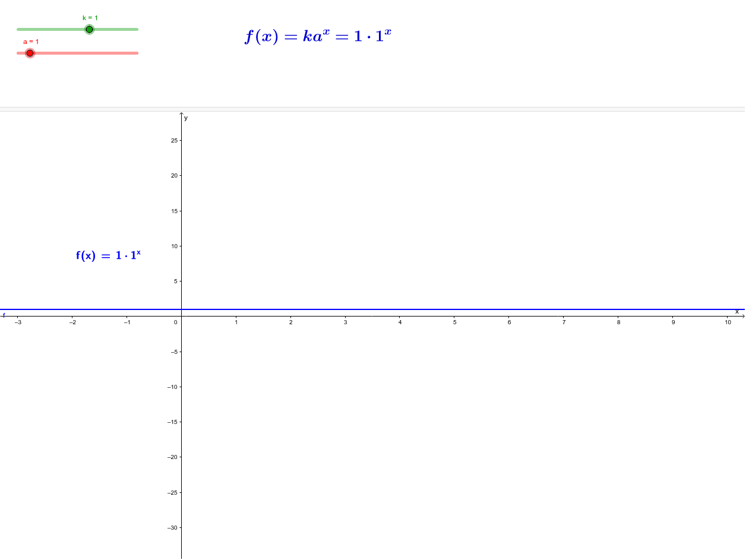The height and width of the screenshot is (560, 746).
Task: Click y-axis tick value 20
Action: [x=174, y=176]
